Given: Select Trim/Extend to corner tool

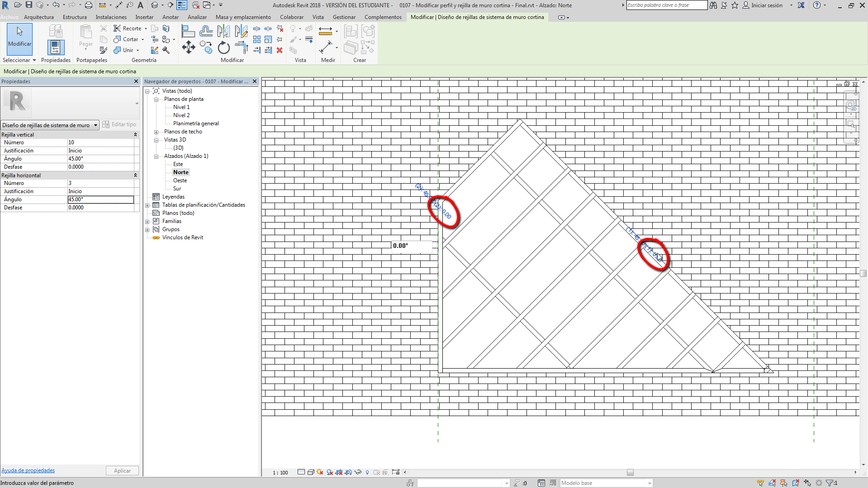Looking at the screenshot, I should (241, 47).
